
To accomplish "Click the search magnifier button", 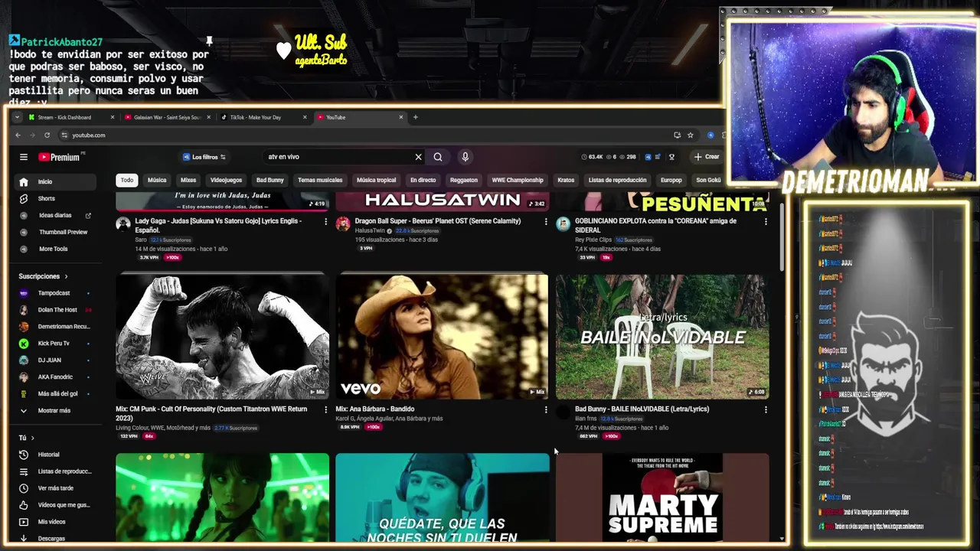I will coord(438,157).
